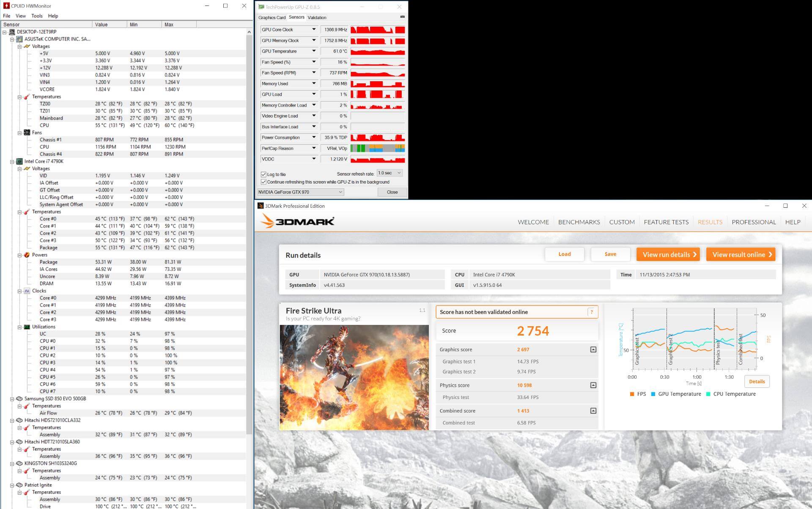Screen dimensions: 812x509
Task: Toggle the Log to file checkbox
Action: pos(264,174)
